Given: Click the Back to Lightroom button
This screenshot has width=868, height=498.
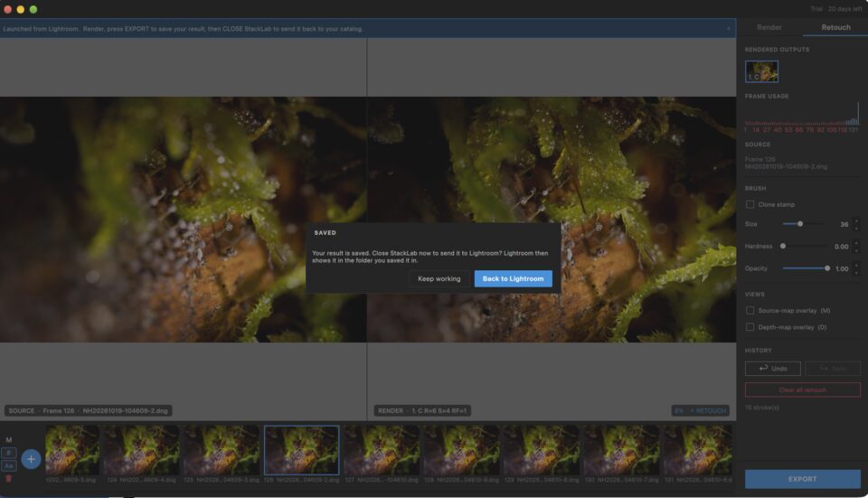Looking at the screenshot, I should [513, 278].
